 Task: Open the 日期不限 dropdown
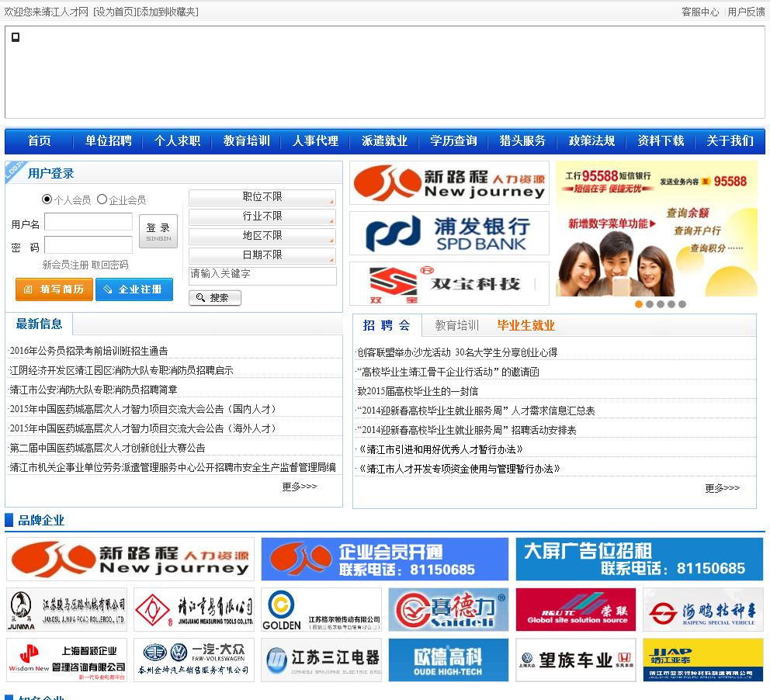click(262, 255)
